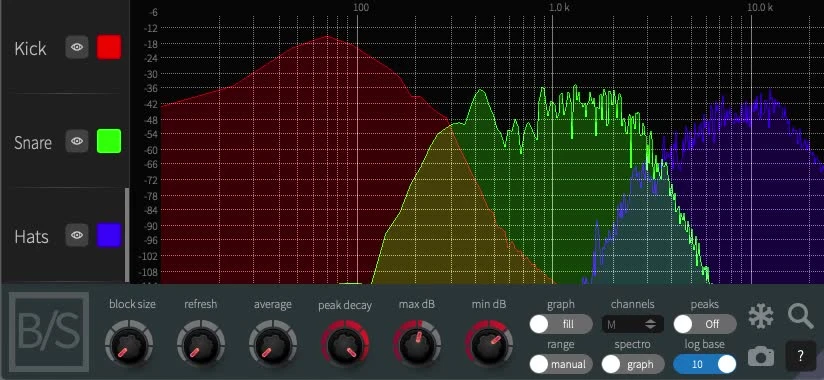The height and width of the screenshot is (380, 824).
Task: Open the green Snare color swatch
Action: click(x=109, y=141)
